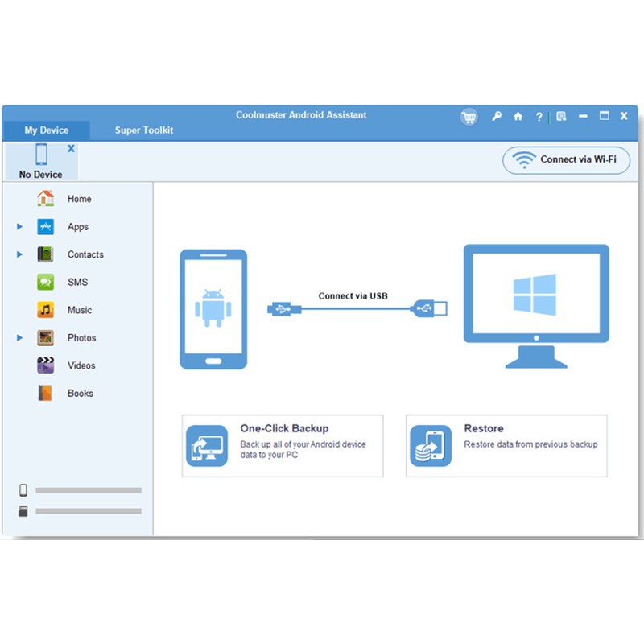Open Videos category in sidebar
Screen dimensions: 644x644
[x=80, y=365]
